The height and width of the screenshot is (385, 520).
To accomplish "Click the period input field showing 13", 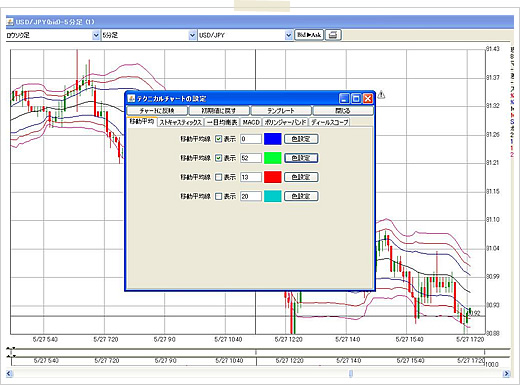I will pos(251,177).
